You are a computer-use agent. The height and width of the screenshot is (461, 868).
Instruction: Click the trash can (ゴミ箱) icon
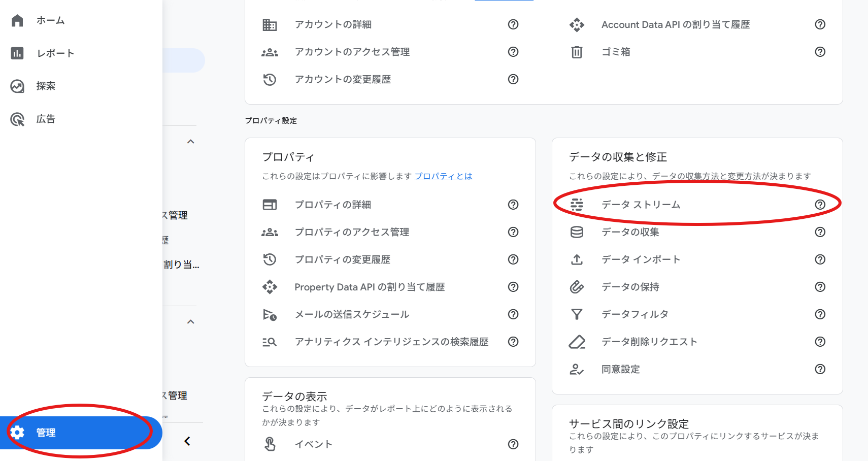(577, 52)
